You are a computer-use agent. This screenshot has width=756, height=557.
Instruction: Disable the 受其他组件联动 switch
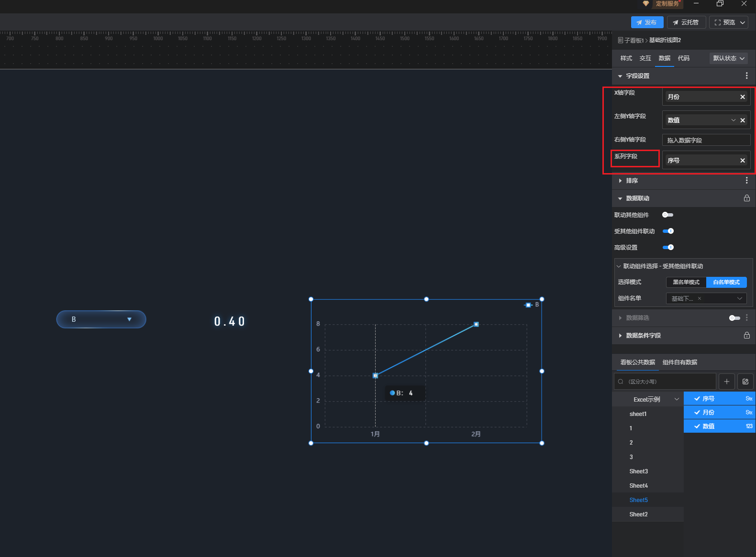click(x=668, y=231)
